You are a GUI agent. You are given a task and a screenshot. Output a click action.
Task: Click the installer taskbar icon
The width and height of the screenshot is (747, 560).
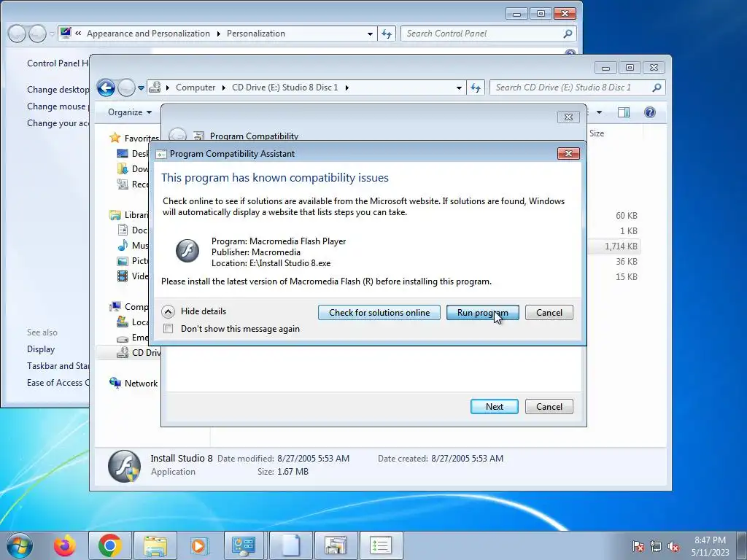coord(336,545)
